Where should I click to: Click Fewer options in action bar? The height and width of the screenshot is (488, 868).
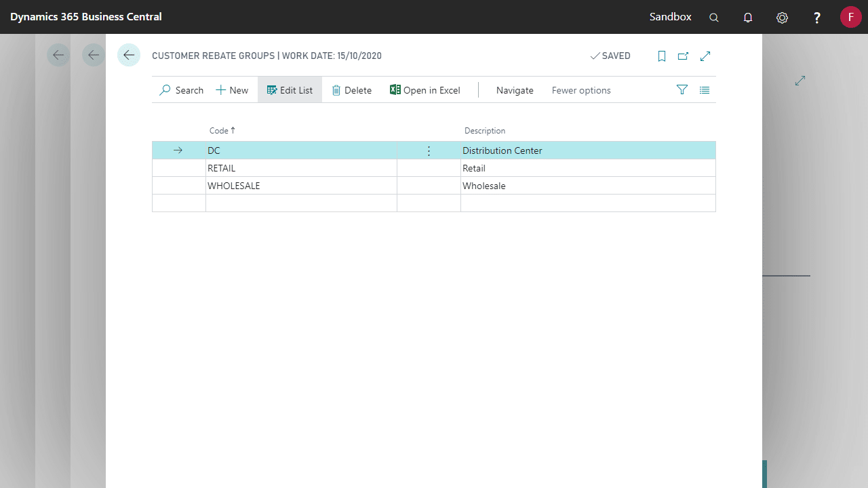click(x=581, y=90)
